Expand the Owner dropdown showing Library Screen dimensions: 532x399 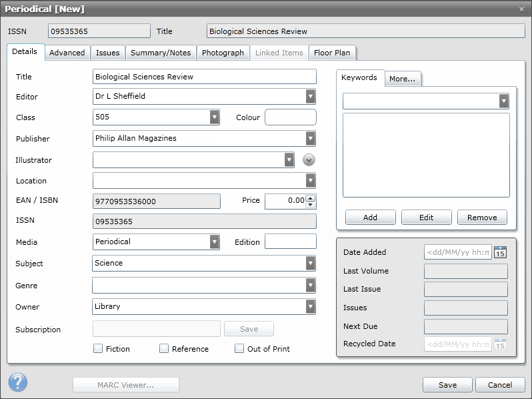click(311, 307)
